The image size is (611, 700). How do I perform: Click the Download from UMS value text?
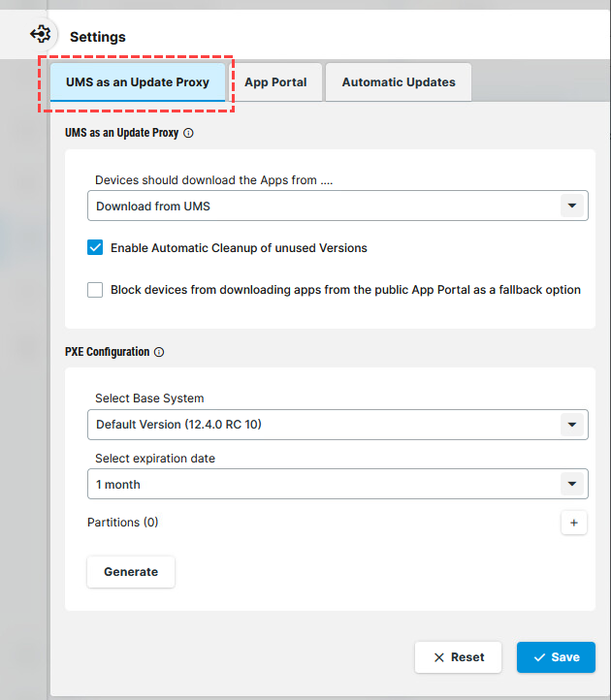(153, 207)
